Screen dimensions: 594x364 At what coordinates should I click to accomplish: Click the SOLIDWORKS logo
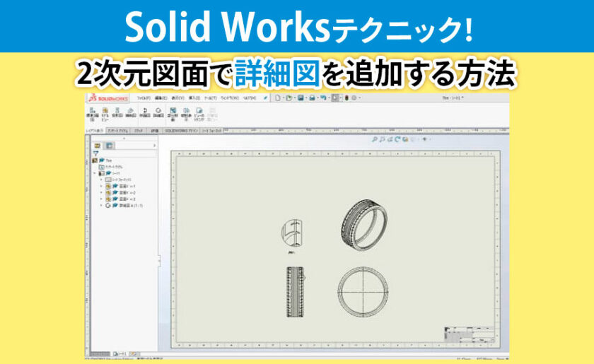(109, 98)
